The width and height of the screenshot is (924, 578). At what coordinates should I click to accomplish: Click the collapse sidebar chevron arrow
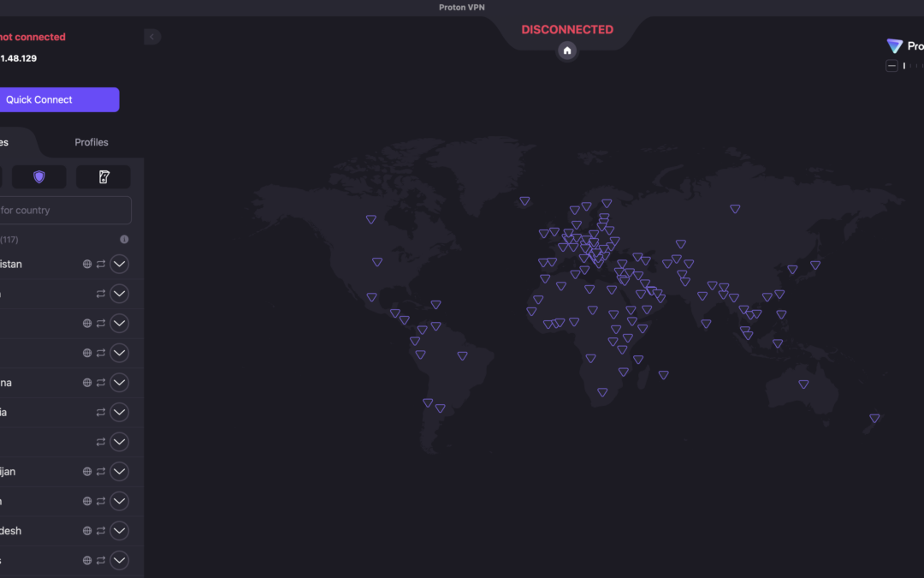point(151,37)
